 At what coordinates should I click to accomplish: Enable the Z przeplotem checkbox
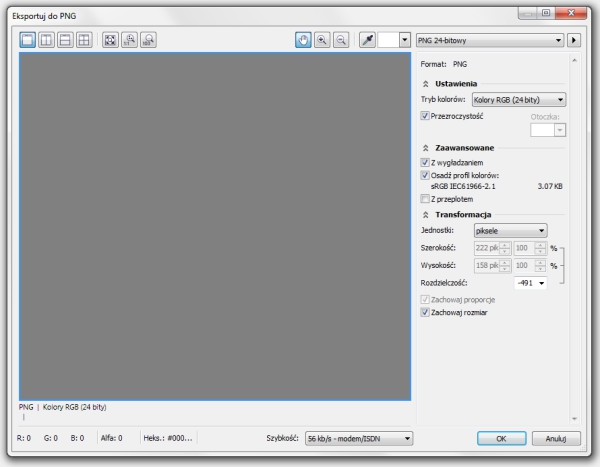pos(425,198)
